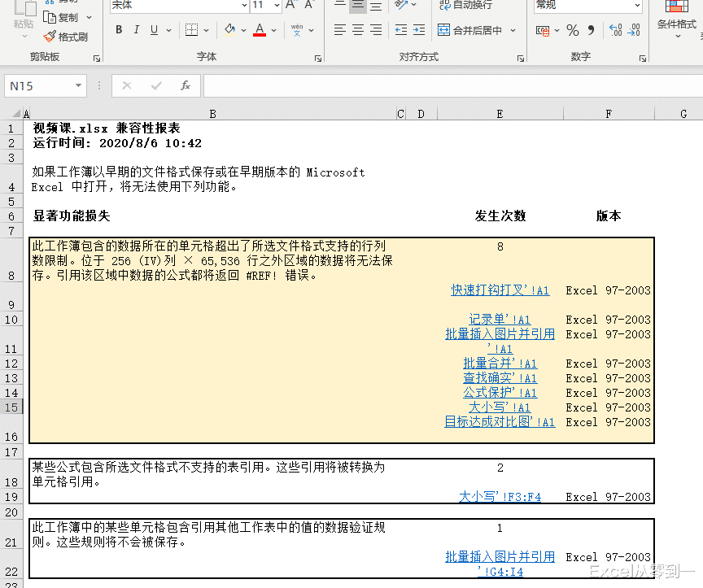Image resolution: width=703 pixels, height=588 pixels.
Task: Follow the 记录单'!A1 hyperlink
Action: click(500, 319)
